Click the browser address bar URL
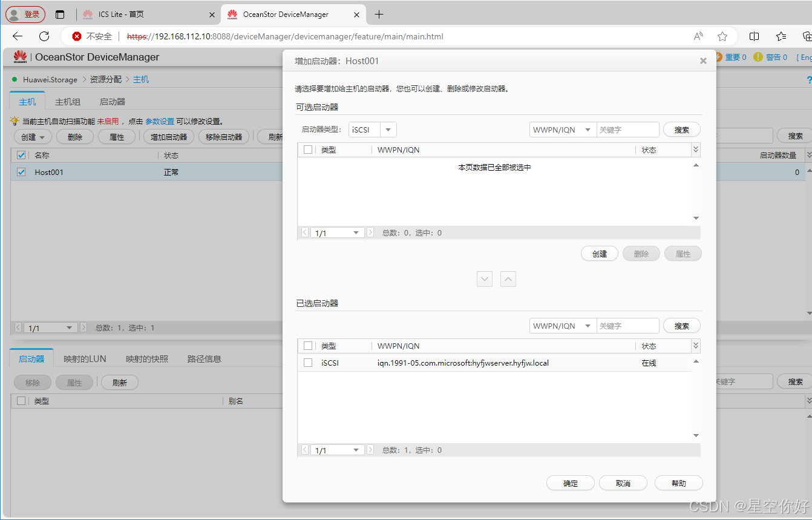This screenshot has width=812, height=520. [x=285, y=36]
